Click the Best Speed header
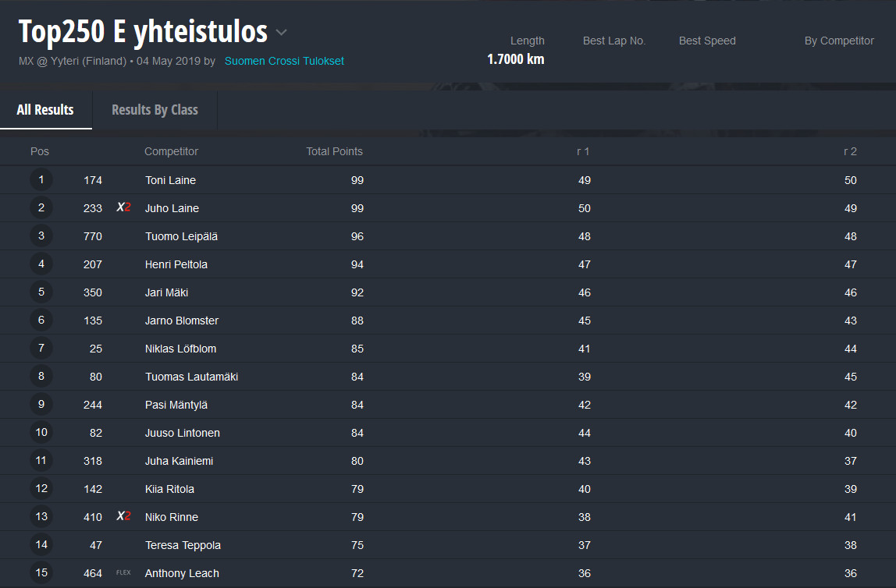896x588 pixels. click(707, 41)
